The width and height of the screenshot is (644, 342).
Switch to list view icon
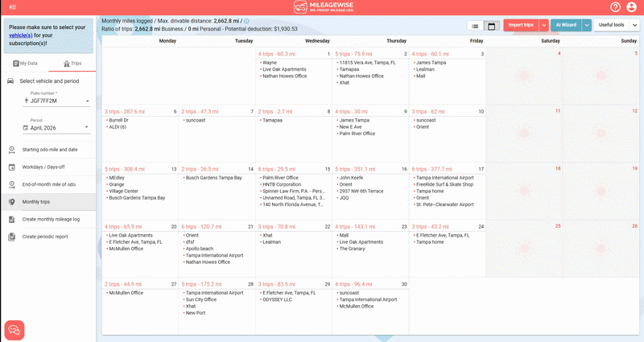point(475,26)
